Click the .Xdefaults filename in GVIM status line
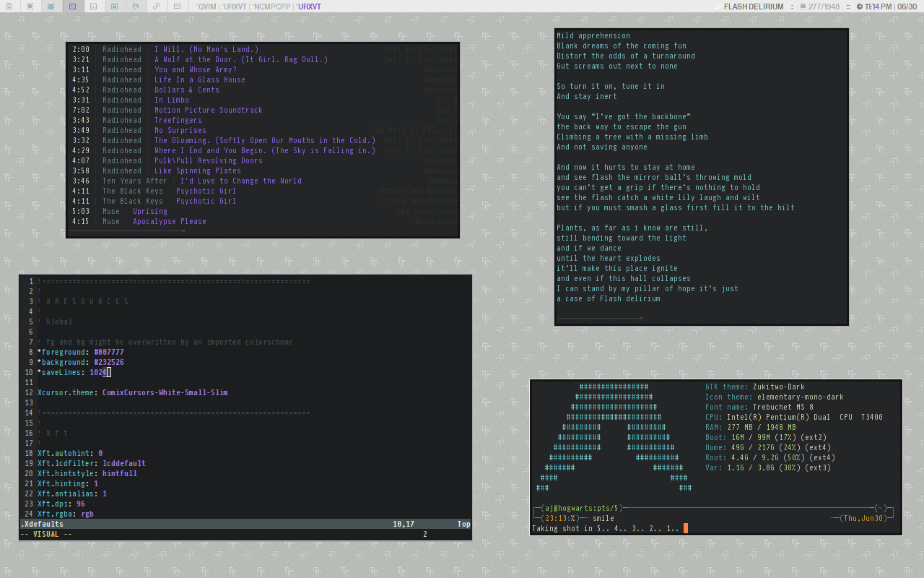 pos(42,524)
